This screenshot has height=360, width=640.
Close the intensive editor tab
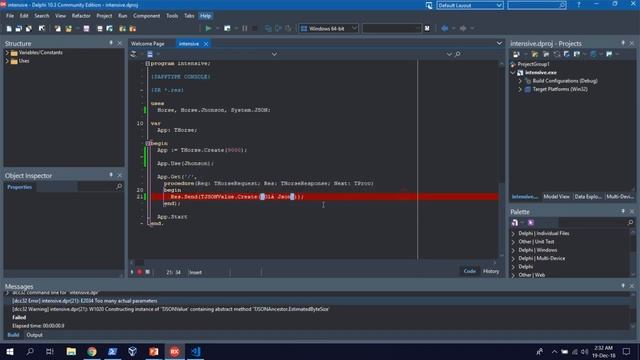[x=206, y=44]
